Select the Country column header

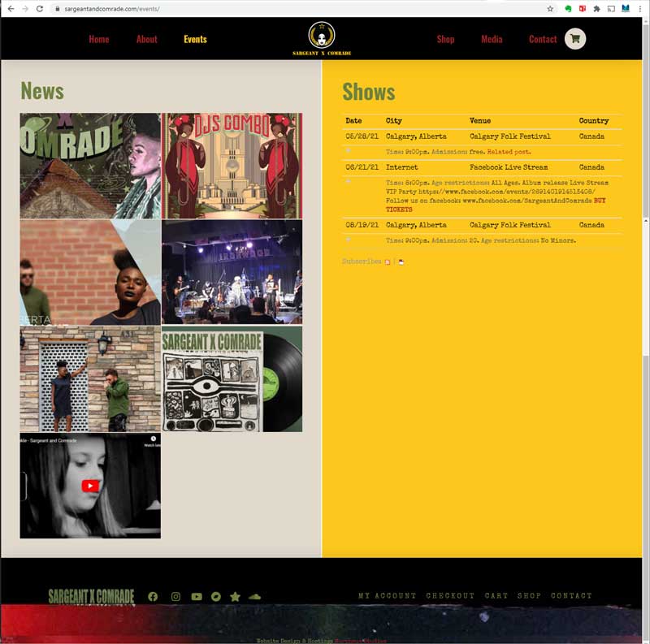(x=594, y=120)
